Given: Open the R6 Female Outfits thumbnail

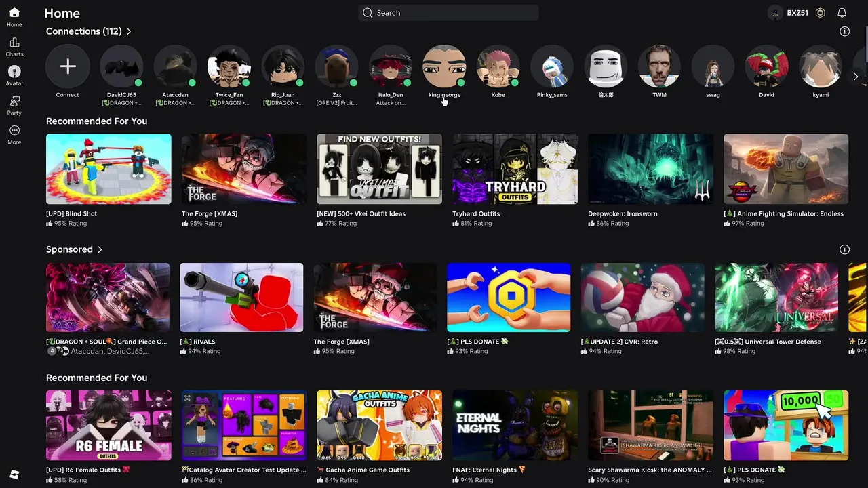Looking at the screenshot, I should pyautogui.click(x=108, y=425).
